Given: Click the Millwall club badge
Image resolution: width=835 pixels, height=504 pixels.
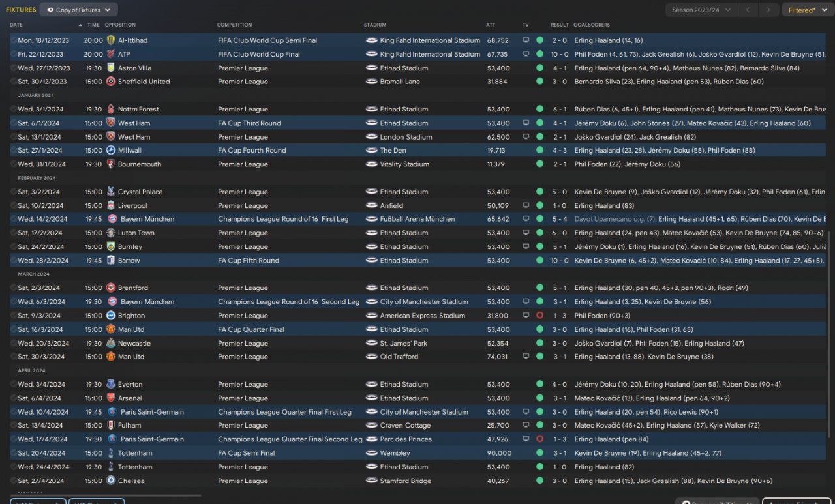Looking at the screenshot, I should tap(111, 150).
